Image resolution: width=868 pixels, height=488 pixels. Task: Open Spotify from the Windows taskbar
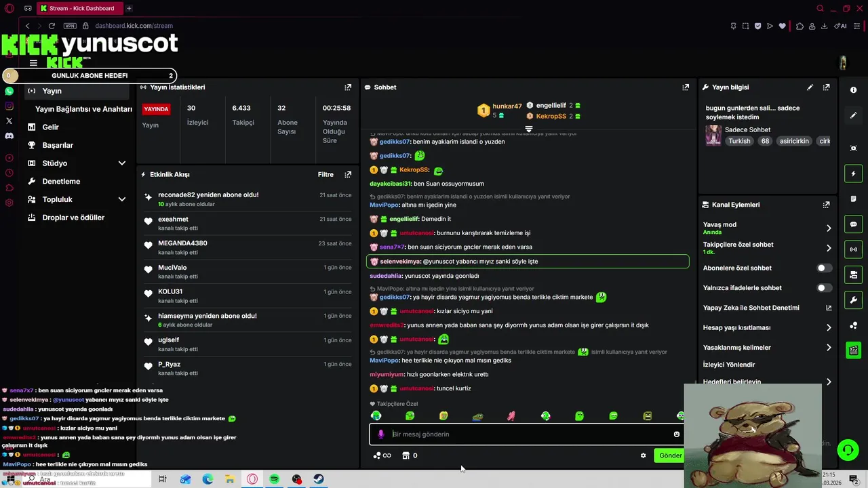pos(275,479)
